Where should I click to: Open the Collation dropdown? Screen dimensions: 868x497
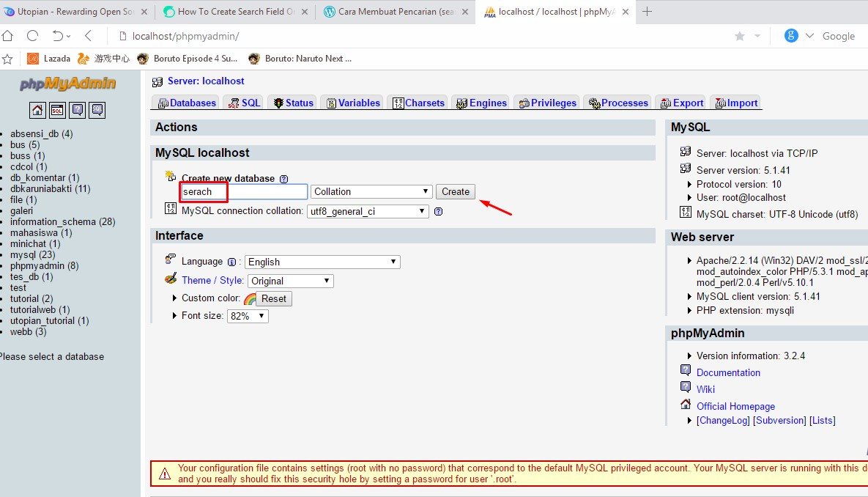[371, 192]
